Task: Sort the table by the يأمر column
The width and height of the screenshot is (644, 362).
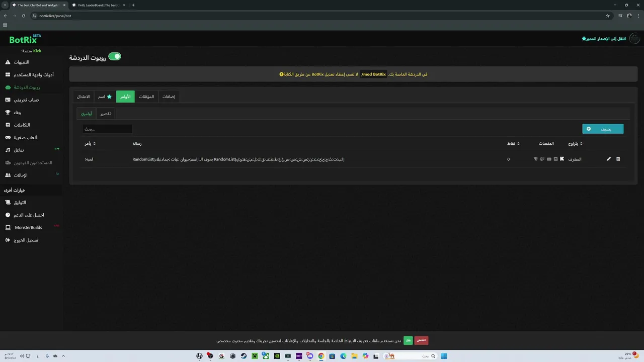Action: point(90,144)
